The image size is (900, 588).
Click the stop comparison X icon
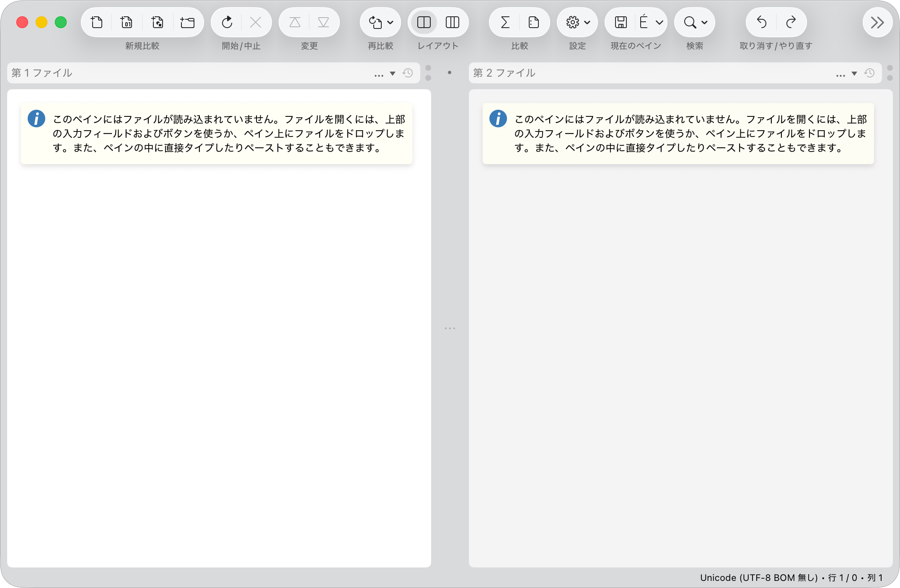[x=256, y=22]
